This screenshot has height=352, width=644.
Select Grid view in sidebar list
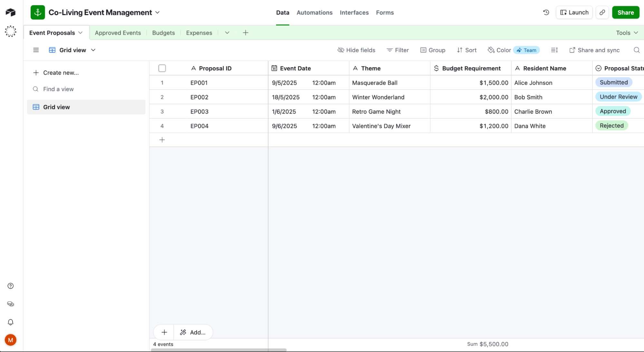point(86,107)
